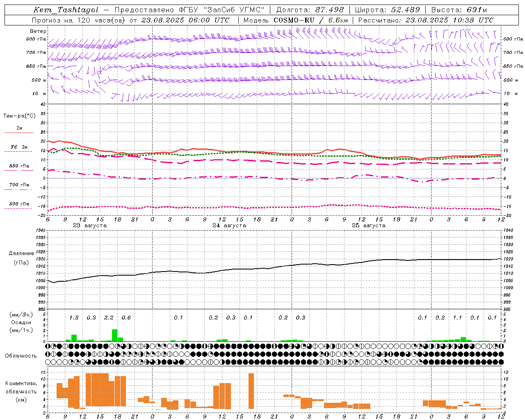
Task: Click the Облачность row label
Action: point(21,356)
